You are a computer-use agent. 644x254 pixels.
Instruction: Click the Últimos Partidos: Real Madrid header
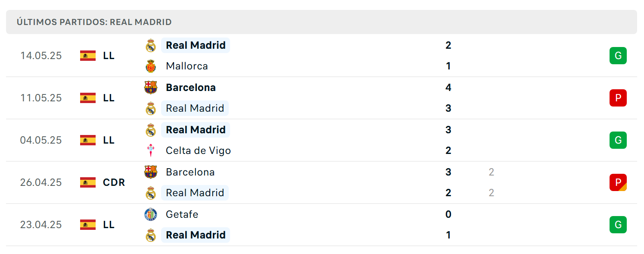(x=94, y=22)
